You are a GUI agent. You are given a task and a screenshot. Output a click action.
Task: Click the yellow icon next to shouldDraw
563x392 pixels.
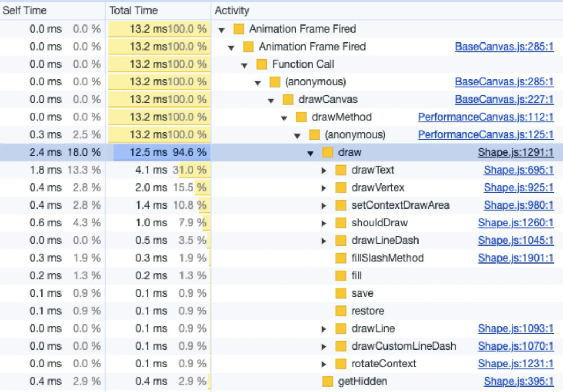[341, 223]
